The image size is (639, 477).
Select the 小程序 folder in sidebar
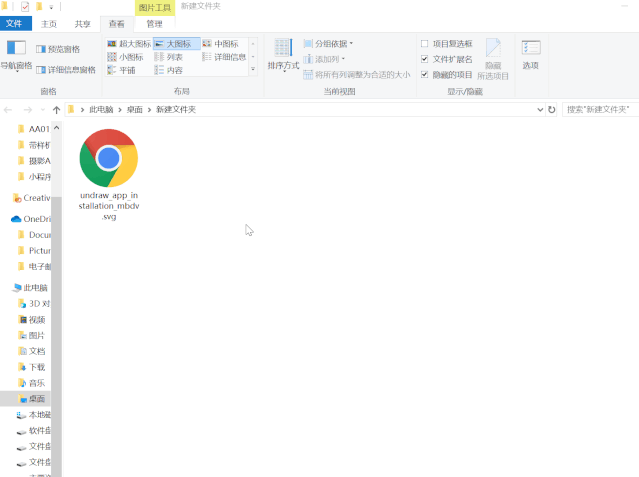(x=34, y=177)
